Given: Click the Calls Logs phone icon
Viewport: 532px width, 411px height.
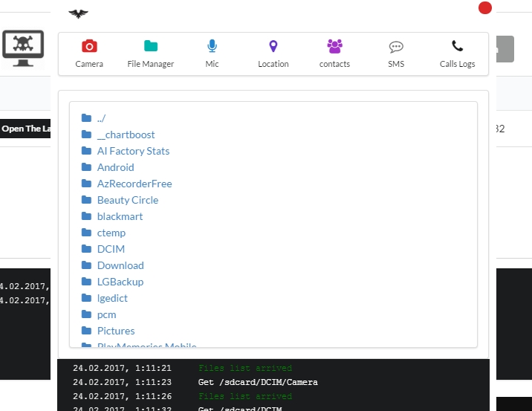Looking at the screenshot, I should click(457, 46).
